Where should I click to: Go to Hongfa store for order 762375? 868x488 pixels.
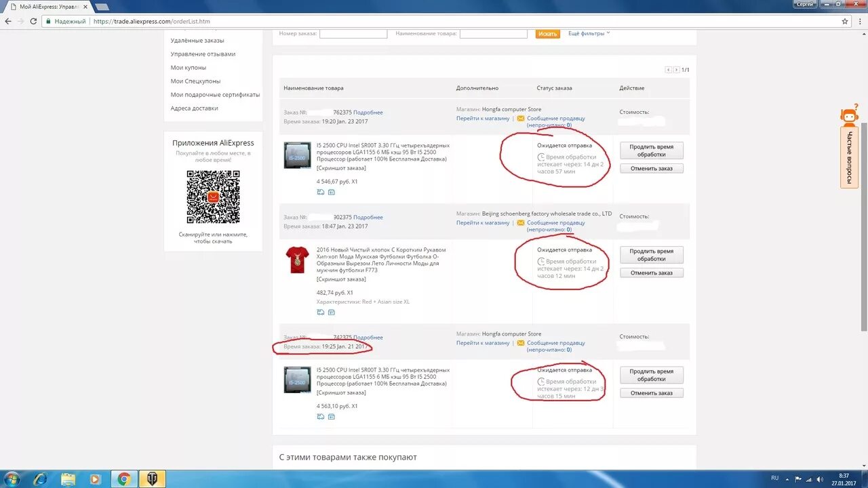(x=483, y=118)
